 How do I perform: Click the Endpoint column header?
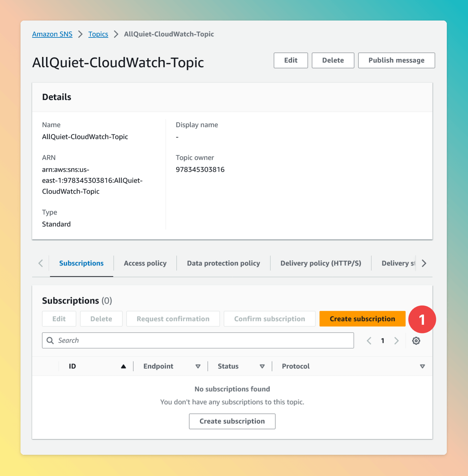158,366
